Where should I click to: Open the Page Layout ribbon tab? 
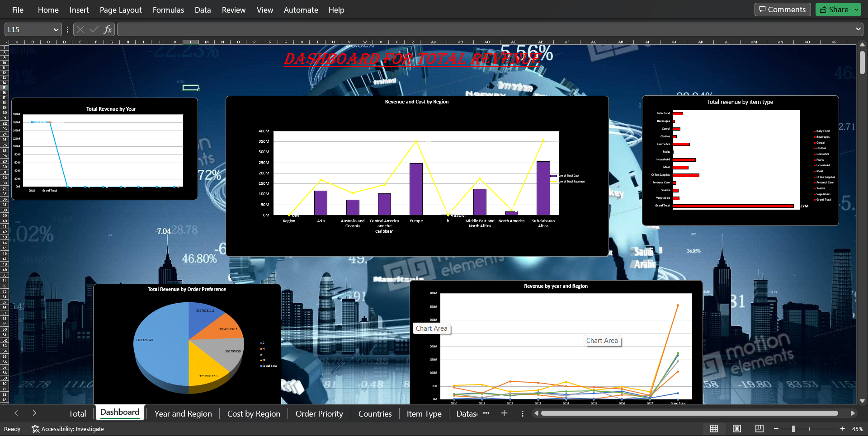(x=120, y=10)
